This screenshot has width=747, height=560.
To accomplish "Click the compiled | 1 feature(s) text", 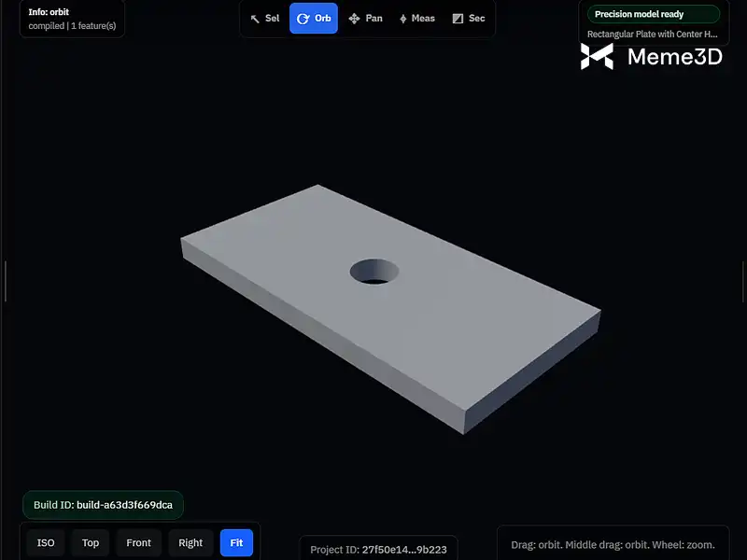I will (x=72, y=26).
